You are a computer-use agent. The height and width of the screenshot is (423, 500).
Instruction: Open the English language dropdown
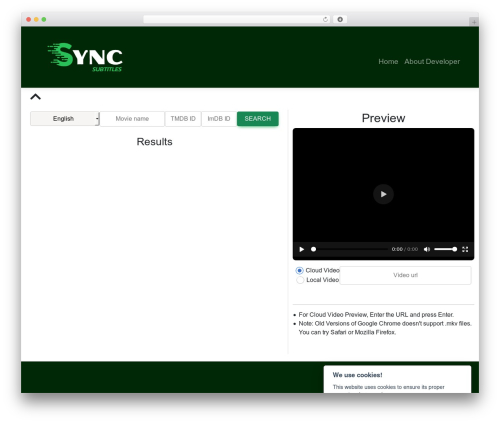pyautogui.click(x=65, y=119)
